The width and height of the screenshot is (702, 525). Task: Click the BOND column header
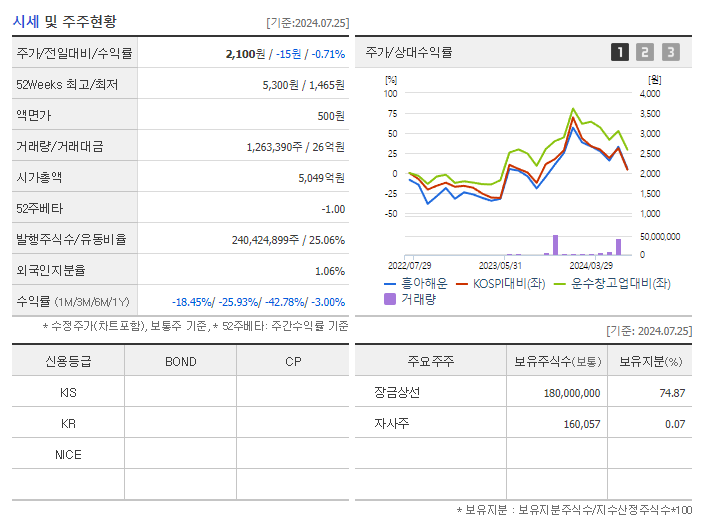click(x=180, y=362)
